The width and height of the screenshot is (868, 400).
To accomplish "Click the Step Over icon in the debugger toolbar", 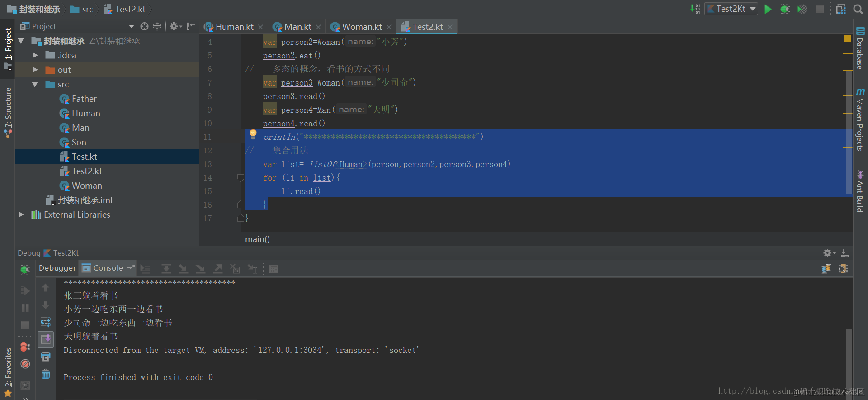I will [x=166, y=269].
